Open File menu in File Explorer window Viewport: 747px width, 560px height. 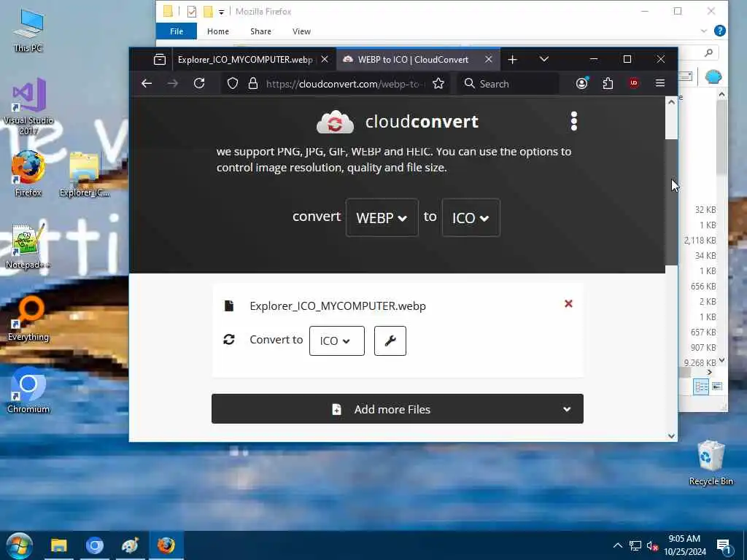(177, 31)
